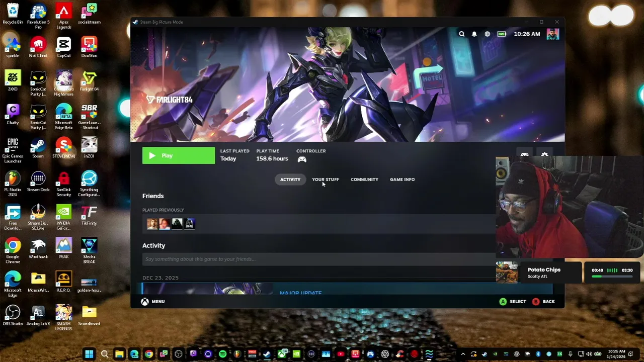Click the Potato Chips album thumbnail
Viewport: 644px width, 362px height.
click(507, 272)
